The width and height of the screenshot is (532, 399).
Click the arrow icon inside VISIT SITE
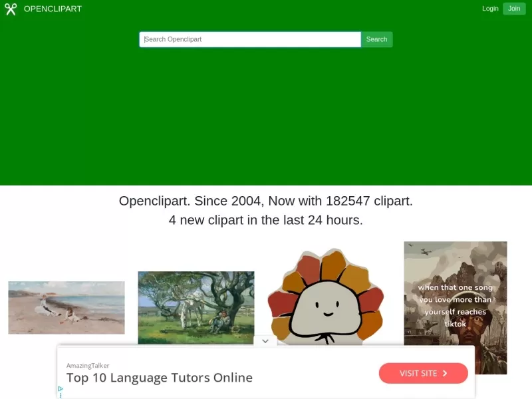(445, 373)
